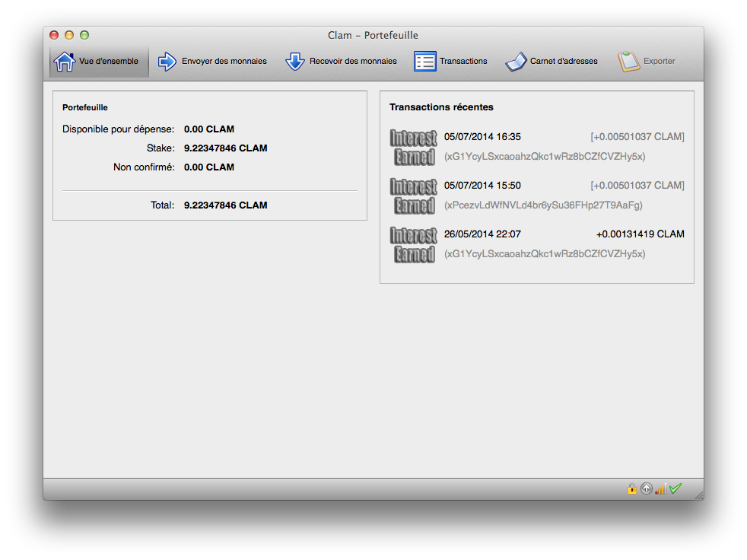747x560 pixels.
Task: Click Interest Earned icon for 26/05/2014 22:07
Action: click(414, 244)
